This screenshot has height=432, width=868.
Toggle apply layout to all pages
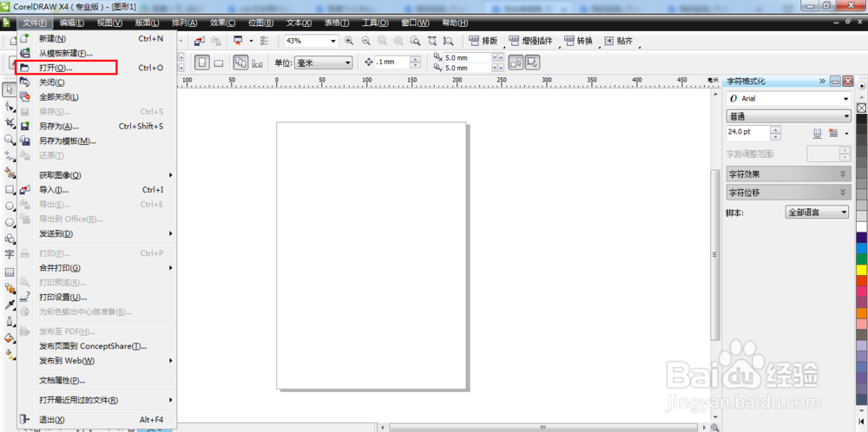point(240,62)
